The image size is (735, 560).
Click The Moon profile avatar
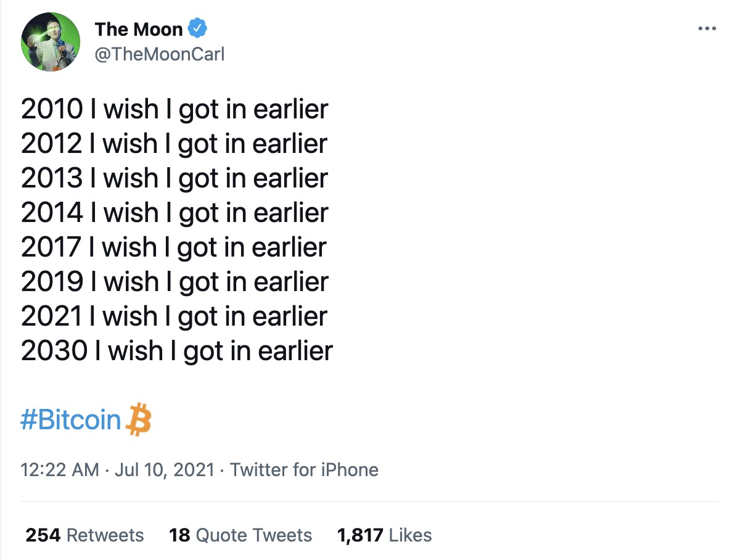click(x=51, y=42)
